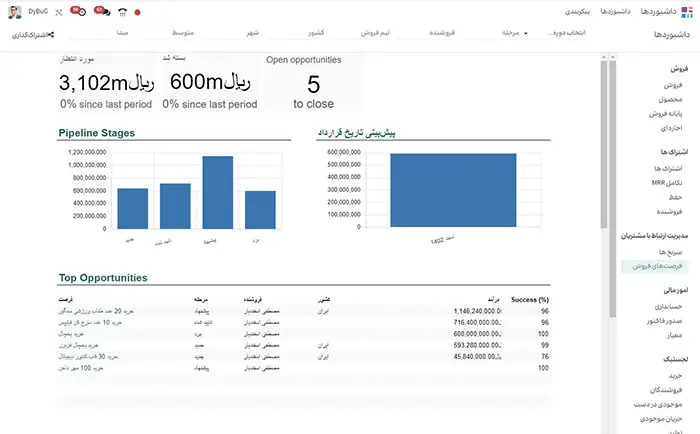Open the شهر city filter
This screenshot has width=700, height=434.
point(253,33)
